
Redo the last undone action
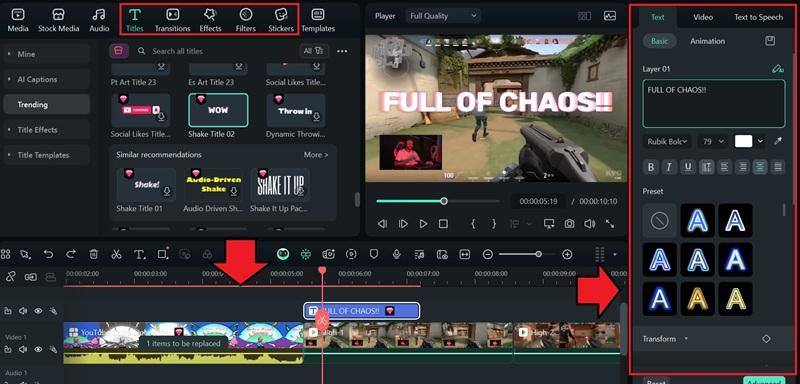point(71,254)
